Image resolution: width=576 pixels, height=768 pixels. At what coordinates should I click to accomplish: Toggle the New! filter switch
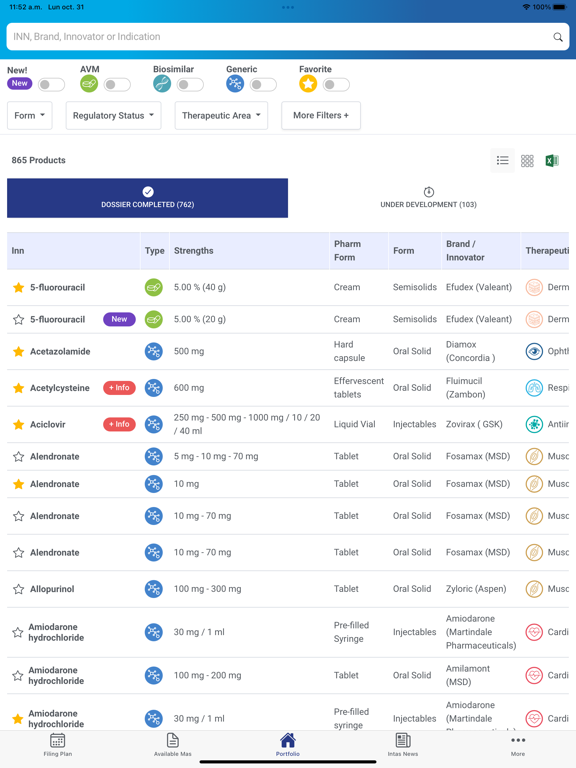(x=51, y=85)
